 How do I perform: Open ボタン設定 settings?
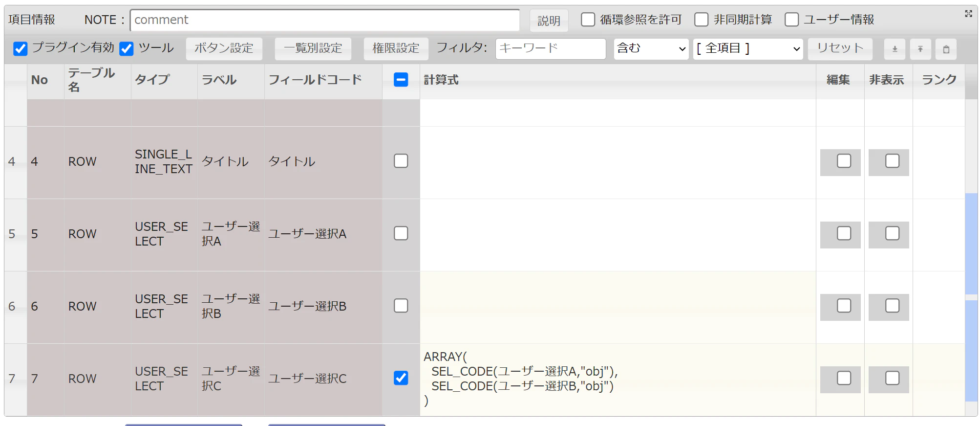point(224,48)
